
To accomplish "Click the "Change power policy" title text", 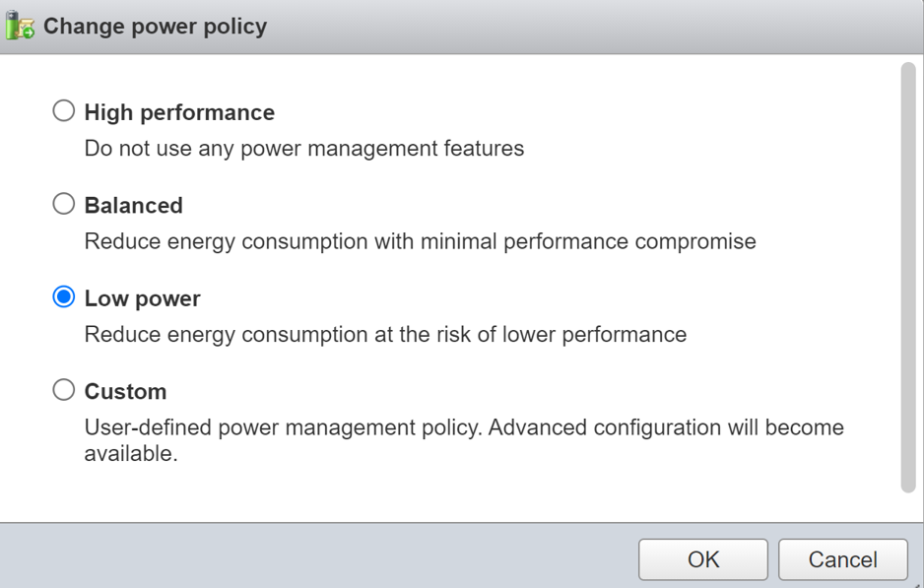I will 155,27.
